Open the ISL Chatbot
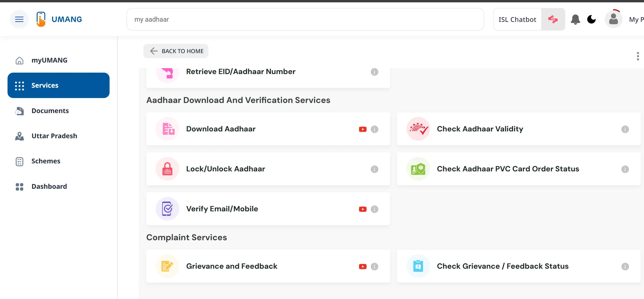Screen dimensions: 644x299 pos(517,19)
